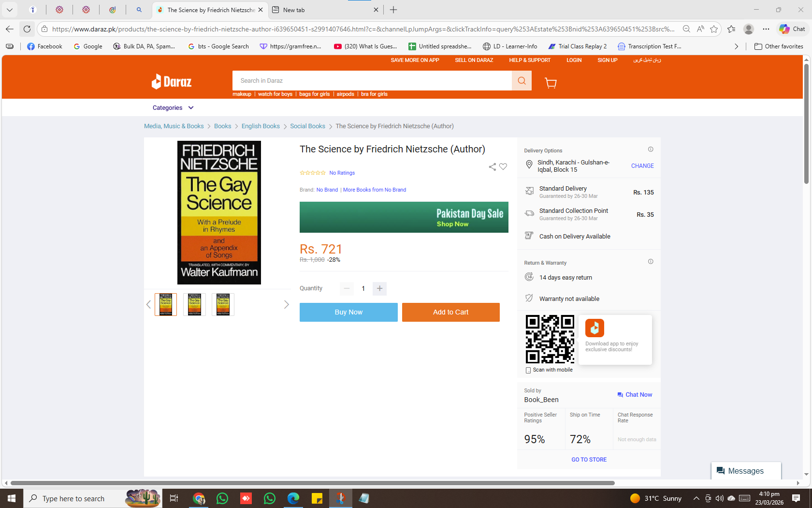This screenshot has height=508, width=812.
Task: Show previous product thumbnails arrow
Action: [148, 304]
